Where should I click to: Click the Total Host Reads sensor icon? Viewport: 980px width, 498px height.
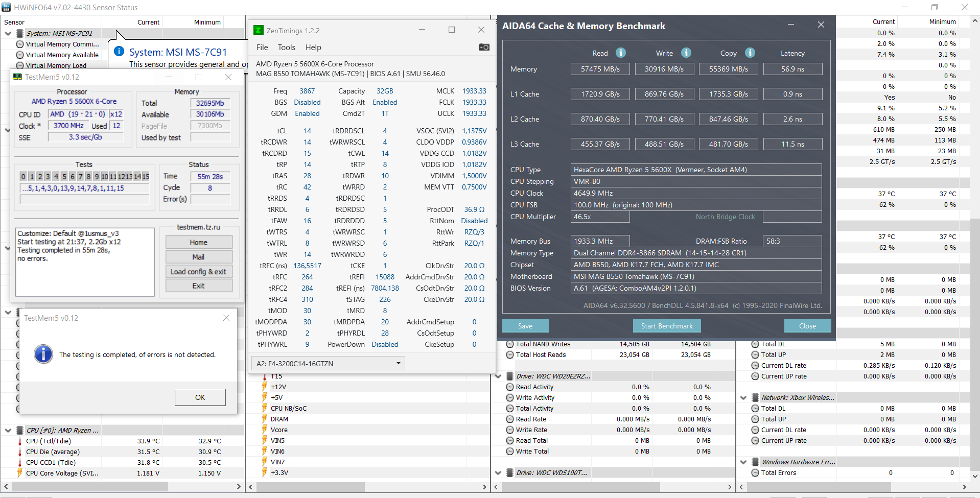pyautogui.click(x=510, y=354)
